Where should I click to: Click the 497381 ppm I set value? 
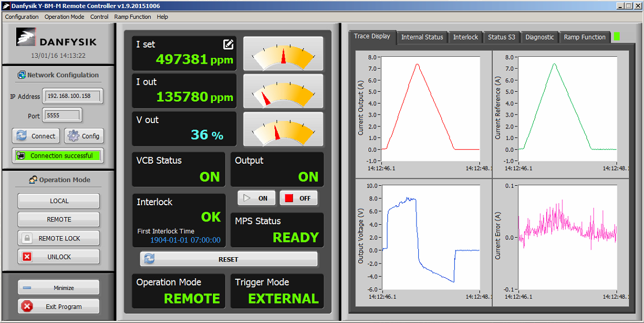(194, 59)
